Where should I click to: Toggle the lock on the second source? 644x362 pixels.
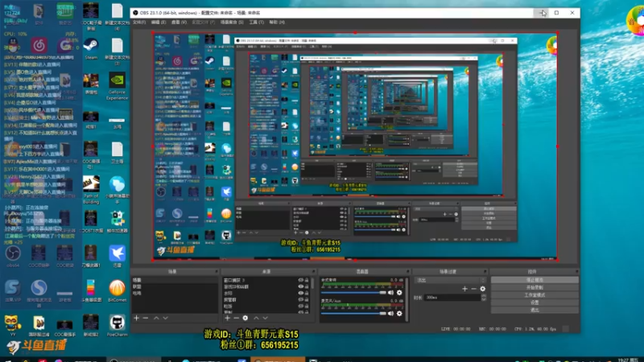307,286
